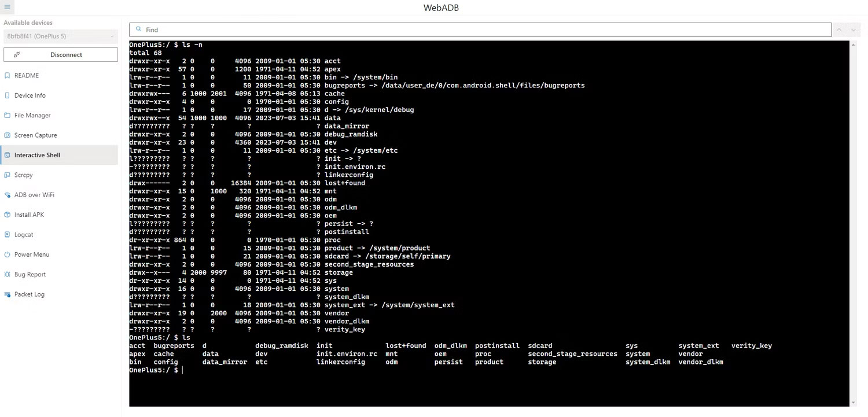Click 'linkerconfig' in the short ls output
The height and width of the screenshot is (417, 868).
[x=341, y=362]
